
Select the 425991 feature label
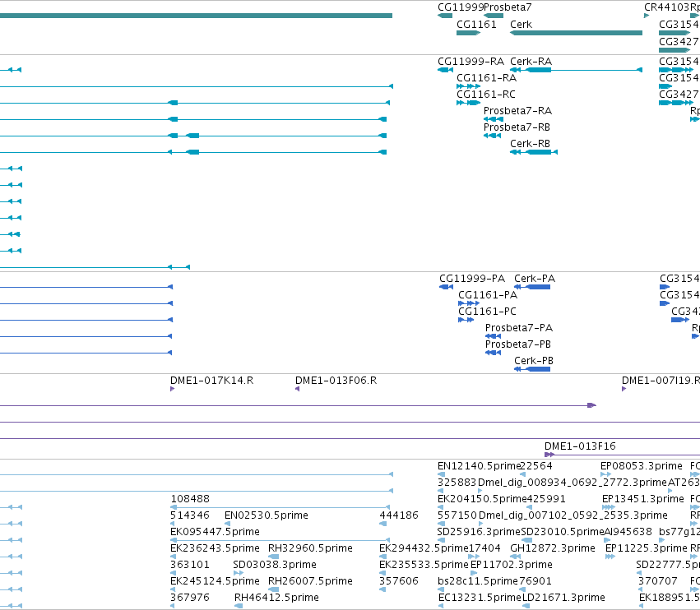coord(546,499)
